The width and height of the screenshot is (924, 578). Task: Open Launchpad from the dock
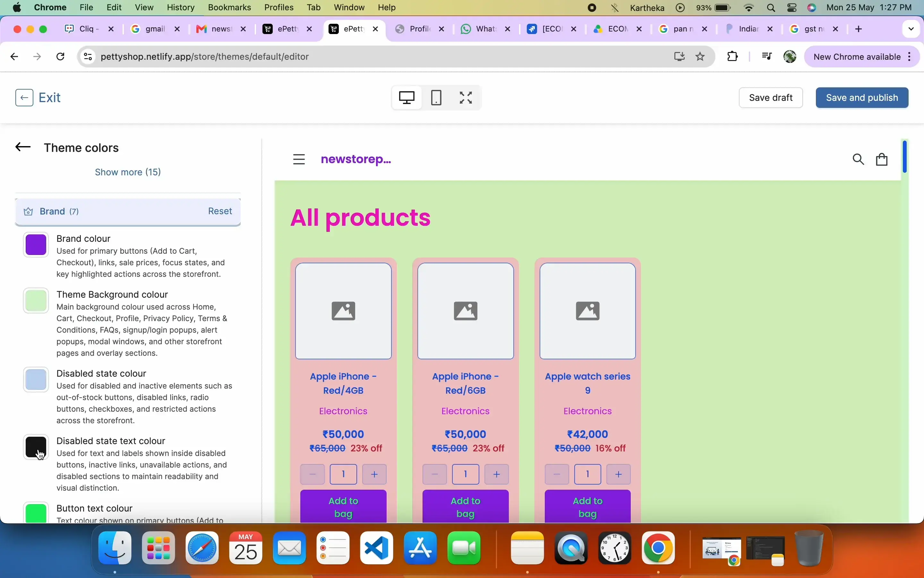coord(158,548)
